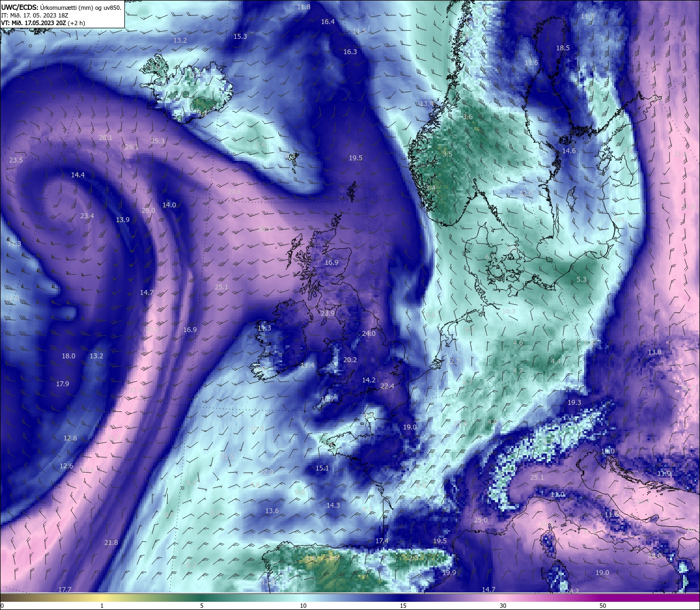Viewport: 700px width, 610px height.
Task: Click the map value 16.3
Action: point(350,52)
